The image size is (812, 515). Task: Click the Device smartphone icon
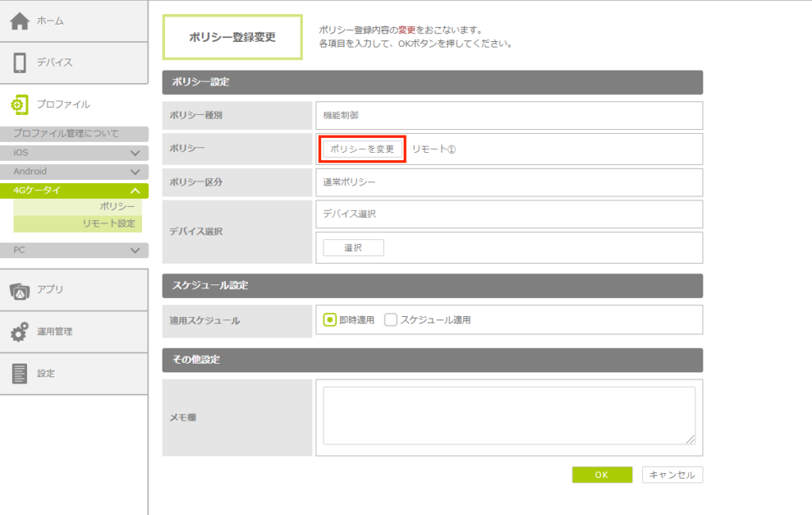pyautogui.click(x=20, y=63)
